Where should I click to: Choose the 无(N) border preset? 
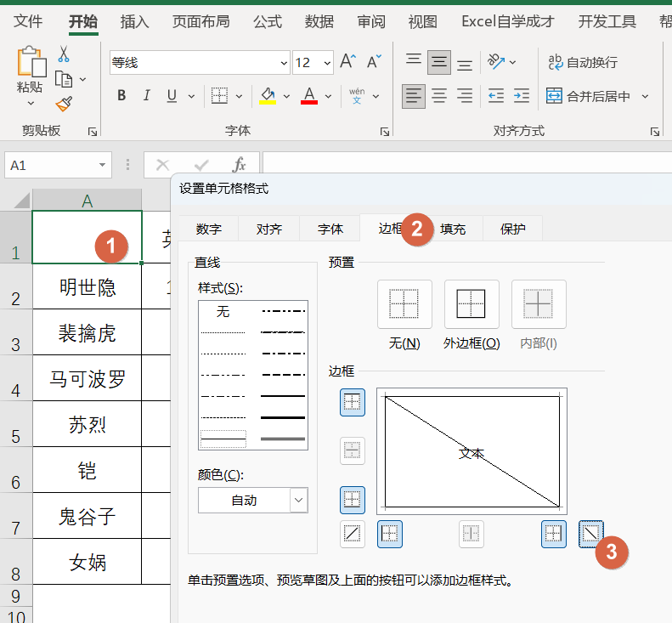pos(404,304)
